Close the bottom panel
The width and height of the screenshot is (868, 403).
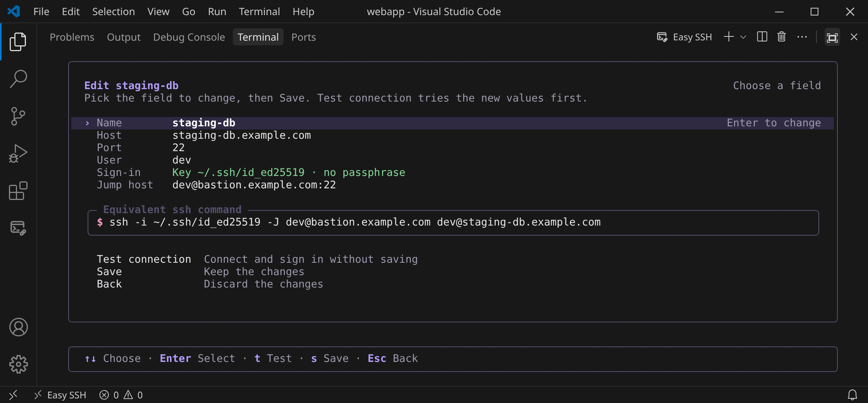coord(854,37)
